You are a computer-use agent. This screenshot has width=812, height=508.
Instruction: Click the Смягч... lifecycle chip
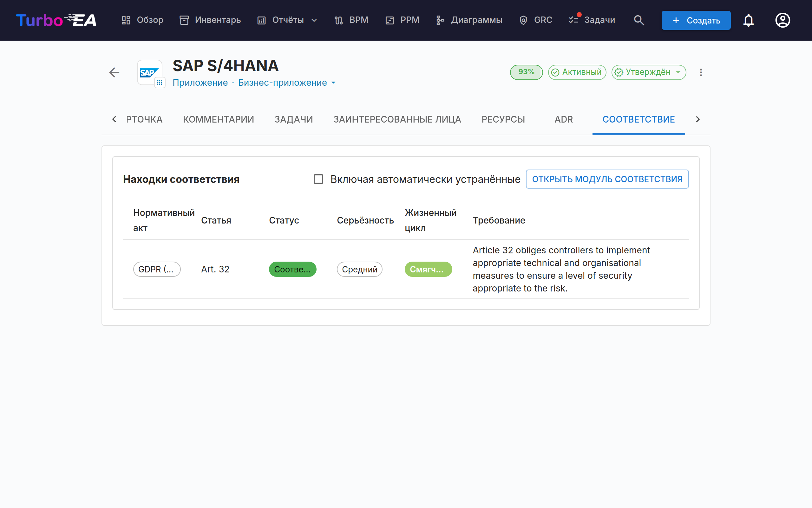pyautogui.click(x=428, y=269)
